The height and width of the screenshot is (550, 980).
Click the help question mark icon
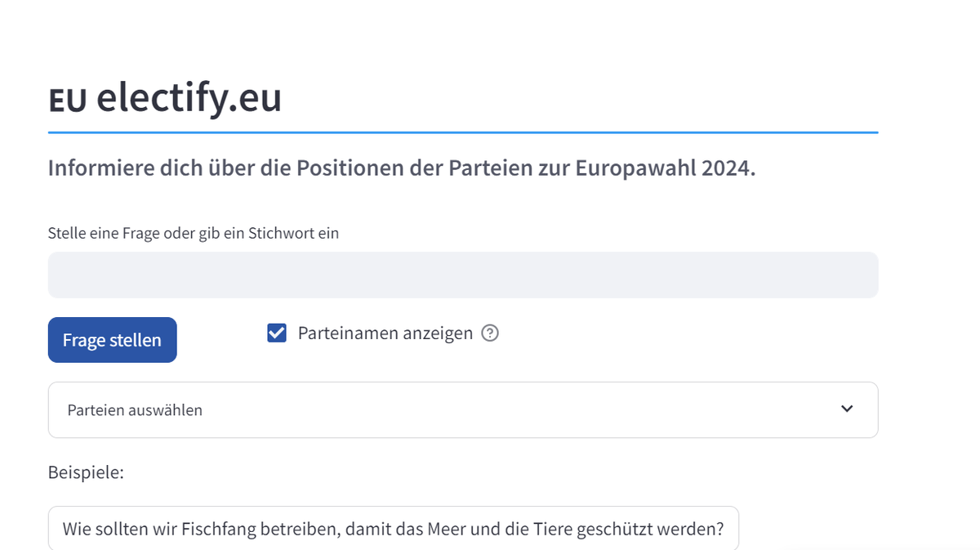click(x=490, y=333)
